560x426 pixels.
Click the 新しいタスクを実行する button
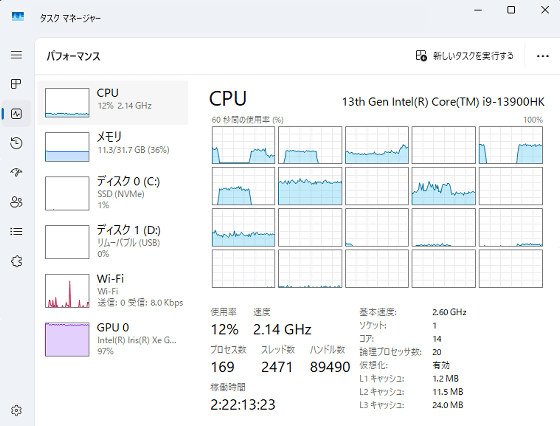tap(465, 56)
